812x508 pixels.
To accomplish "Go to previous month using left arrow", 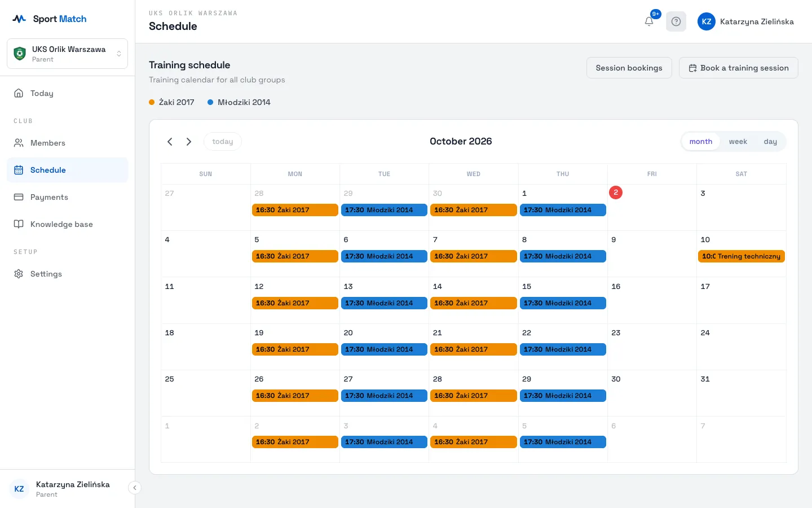I will tap(170, 142).
